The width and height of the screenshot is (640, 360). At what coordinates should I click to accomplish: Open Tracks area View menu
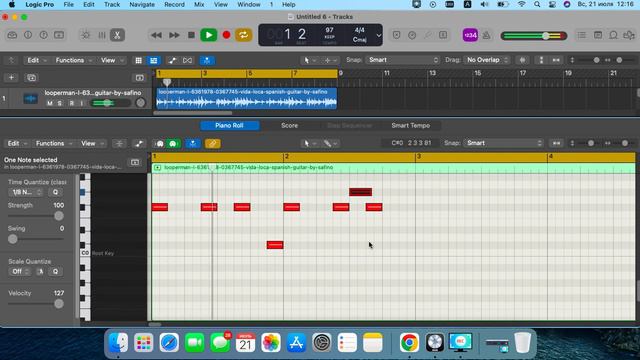coord(111,60)
